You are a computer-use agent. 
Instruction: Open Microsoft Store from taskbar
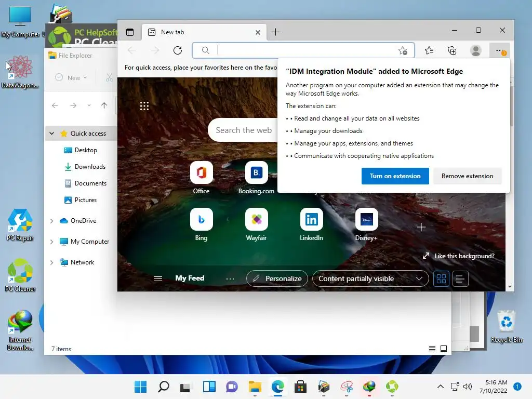tap(300, 387)
